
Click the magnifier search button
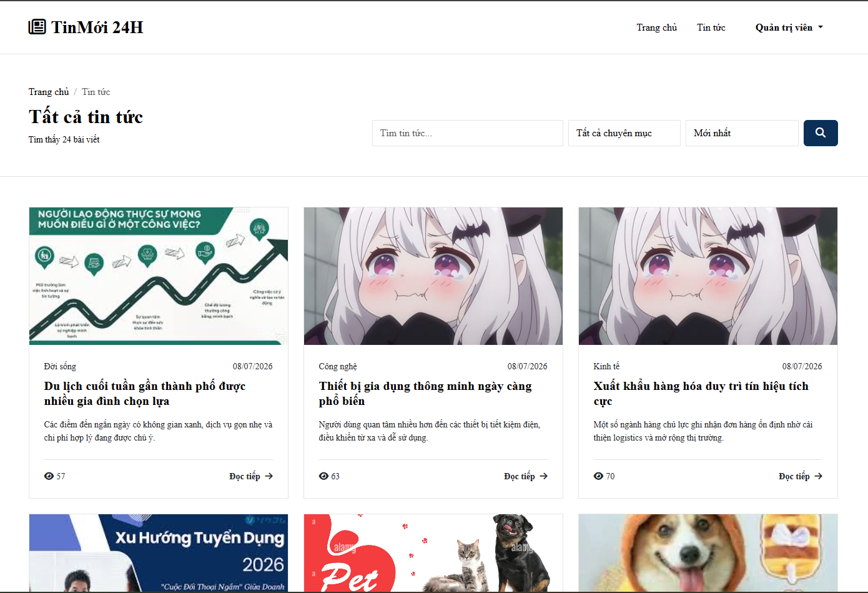coord(821,133)
